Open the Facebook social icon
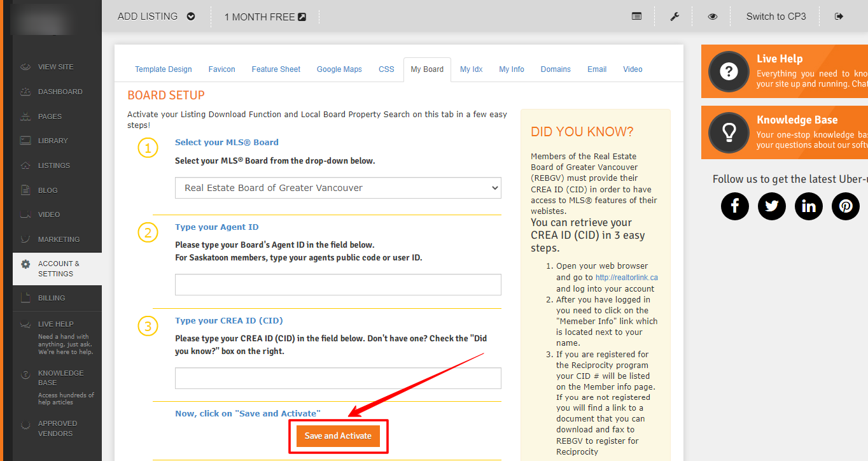868x461 pixels. click(x=735, y=206)
